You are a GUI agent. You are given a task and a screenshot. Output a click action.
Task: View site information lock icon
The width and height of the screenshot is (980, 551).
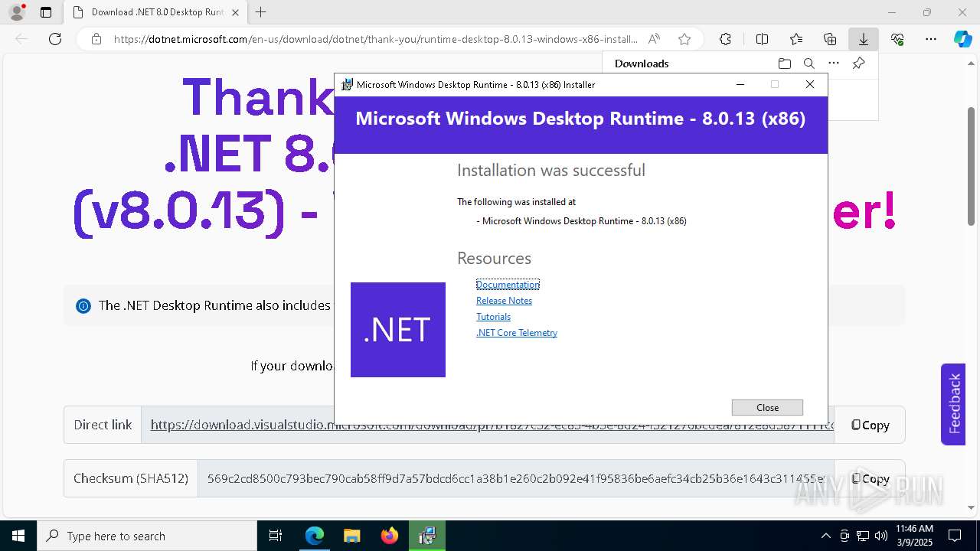(x=96, y=39)
